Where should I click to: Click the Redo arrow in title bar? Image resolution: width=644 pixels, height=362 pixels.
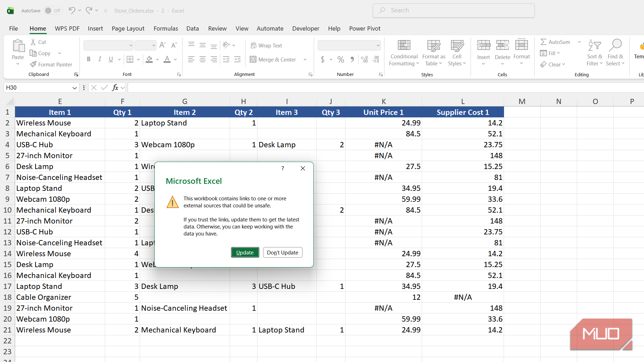[89, 10]
